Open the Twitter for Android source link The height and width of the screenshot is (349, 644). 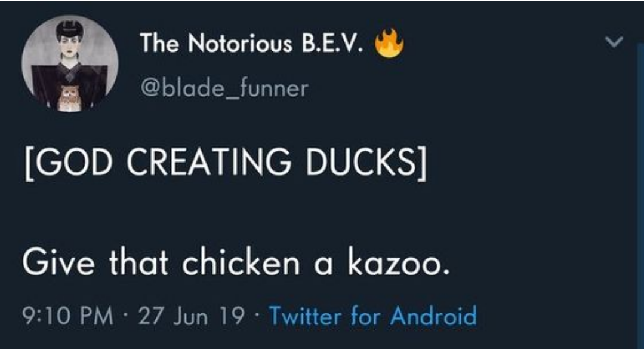[x=373, y=316]
